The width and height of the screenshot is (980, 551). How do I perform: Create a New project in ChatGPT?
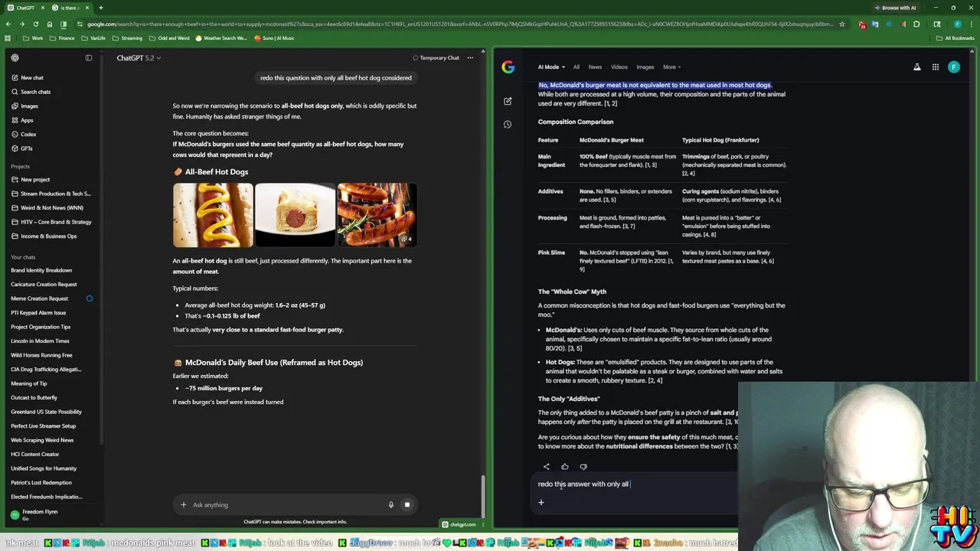tap(30, 179)
